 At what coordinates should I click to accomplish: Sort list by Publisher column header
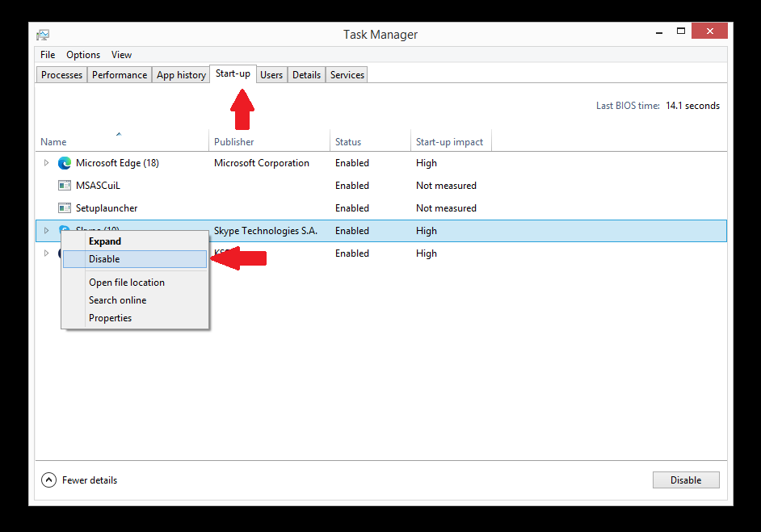point(234,142)
